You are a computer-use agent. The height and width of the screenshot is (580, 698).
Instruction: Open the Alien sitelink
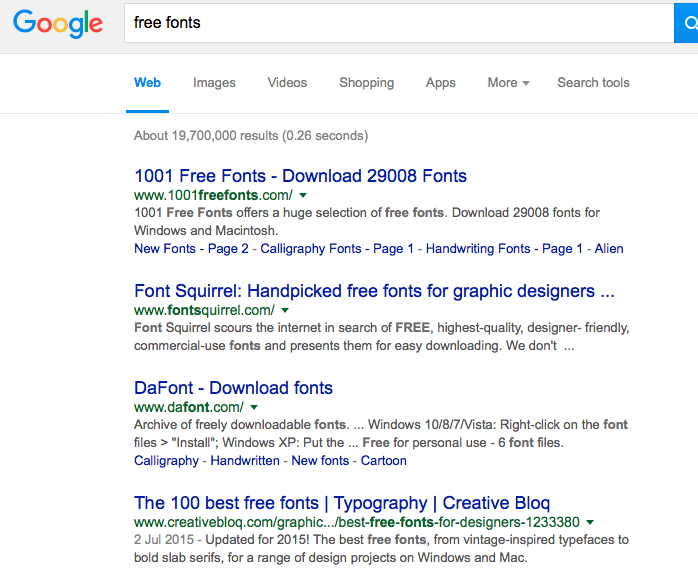point(609,248)
